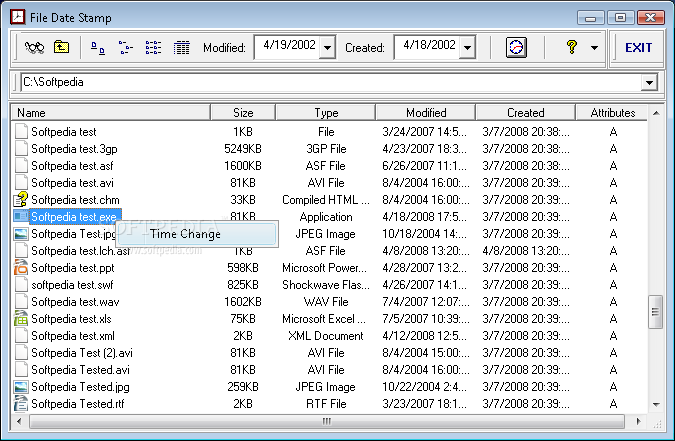
Task: Expand the C:\Softpedia path dropdown
Action: [649, 82]
